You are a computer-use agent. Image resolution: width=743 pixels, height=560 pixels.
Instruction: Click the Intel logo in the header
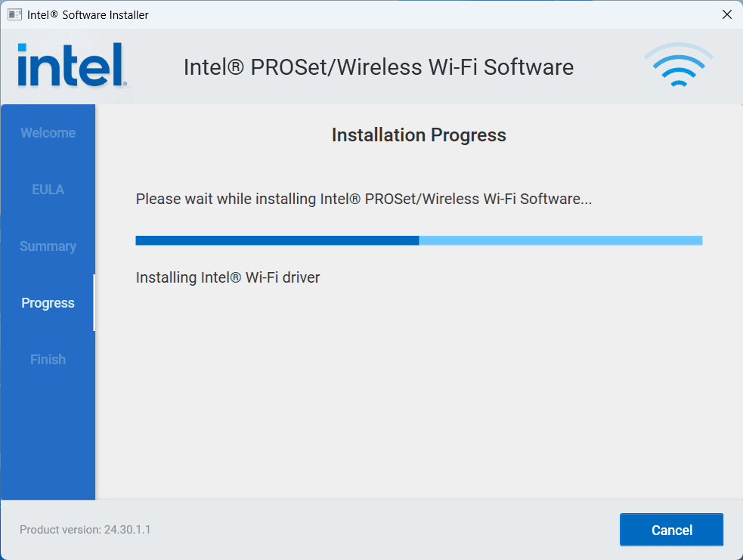71,65
